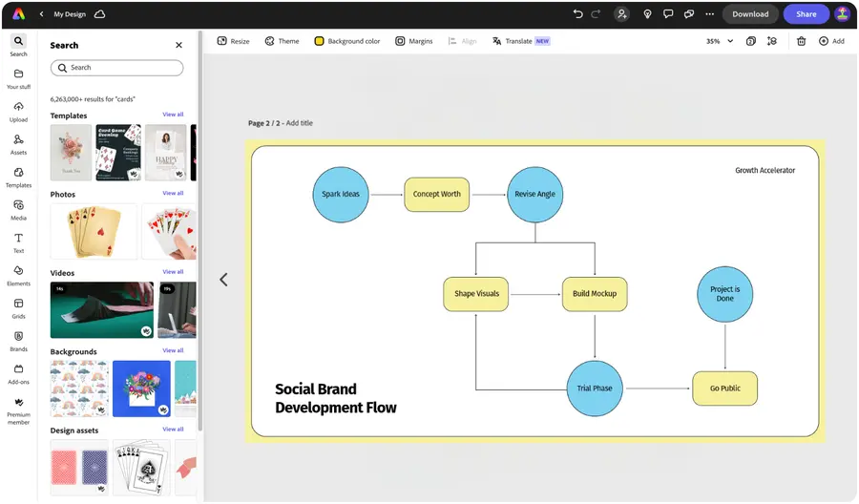859x504 pixels.
Task: Click the Download button
Action: [x=750, y=14]
